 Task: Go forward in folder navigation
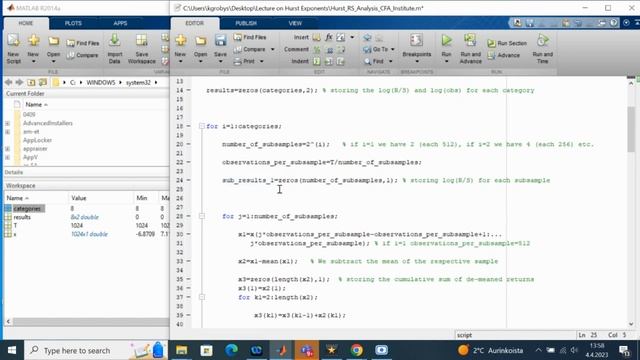(19, 82)
